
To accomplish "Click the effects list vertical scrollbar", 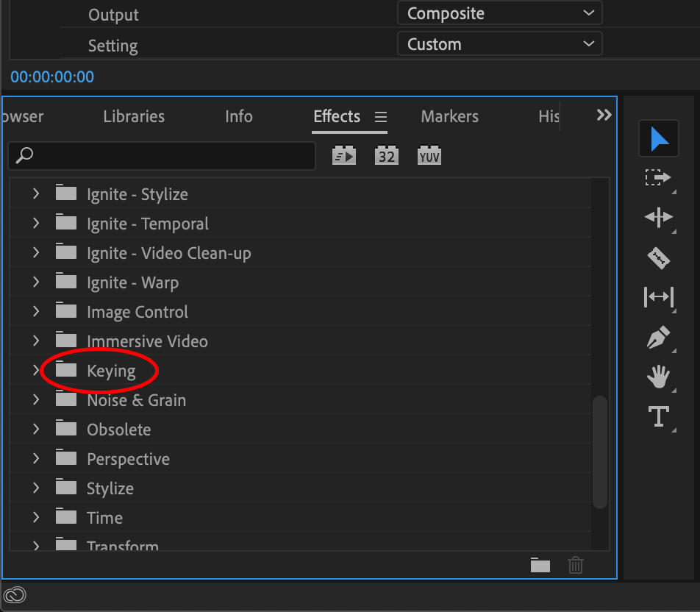I will [x=600, y=452].
